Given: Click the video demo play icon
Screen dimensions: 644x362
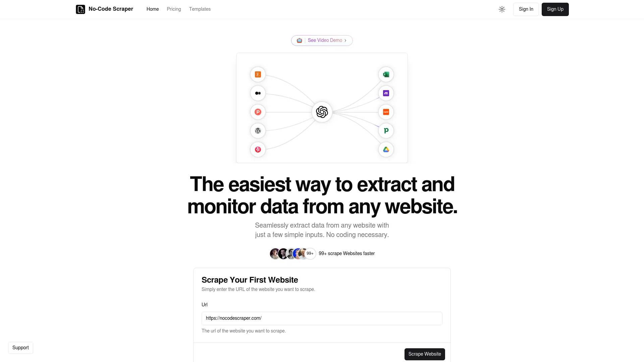Looking at the screenshot, I should (300, 40).
